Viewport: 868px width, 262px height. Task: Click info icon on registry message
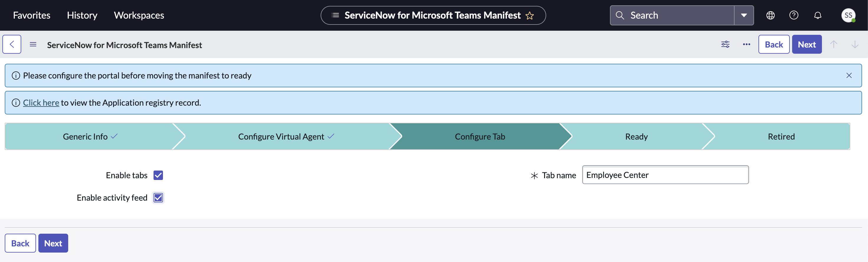point(16,103)
